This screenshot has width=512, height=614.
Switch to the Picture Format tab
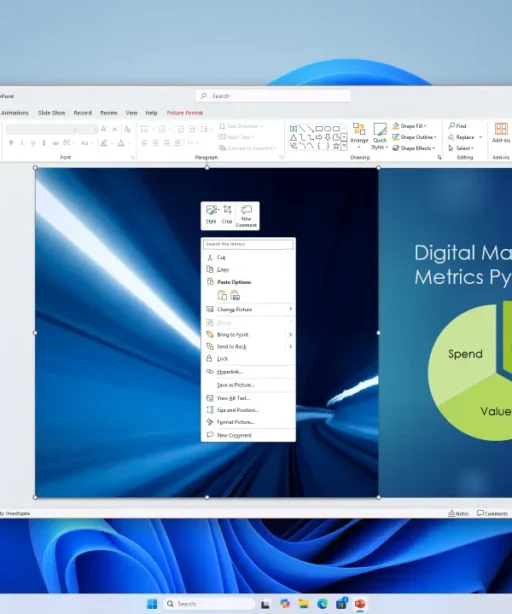[x=185, y=113]
